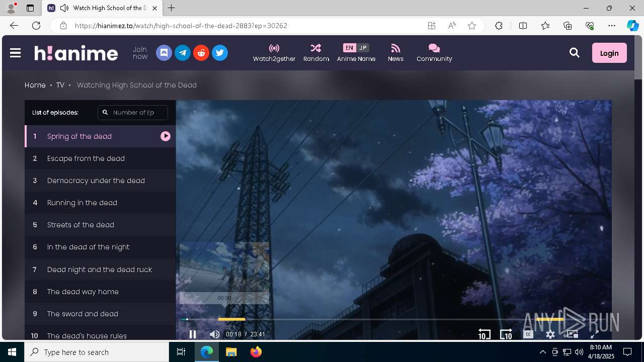Click the play indicator on episode 1

click(x=166, y=136)
